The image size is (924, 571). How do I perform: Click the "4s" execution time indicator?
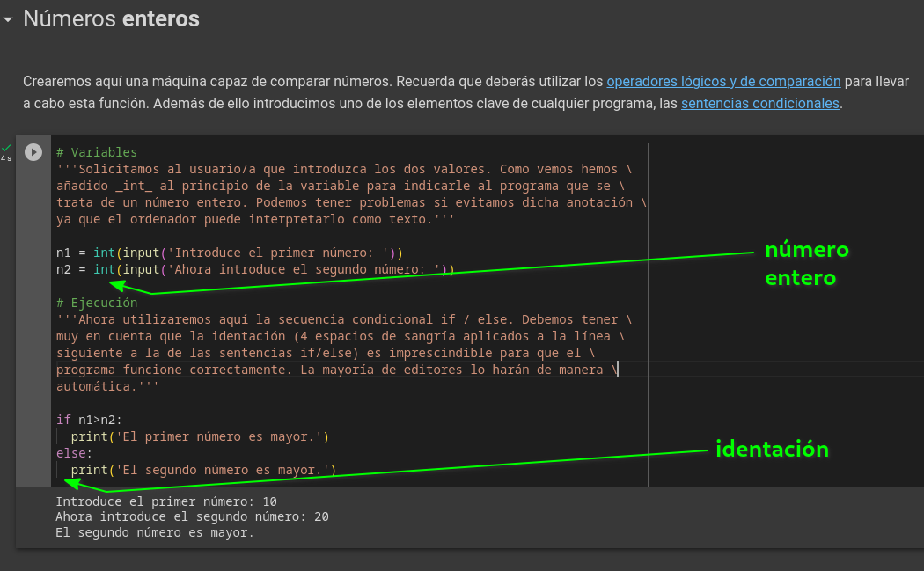coord(8,161)
